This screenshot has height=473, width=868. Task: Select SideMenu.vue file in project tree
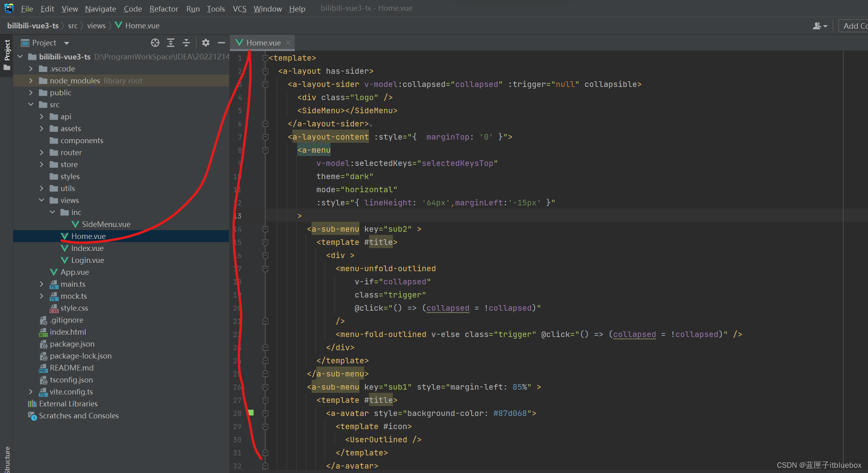coord(106,224)
